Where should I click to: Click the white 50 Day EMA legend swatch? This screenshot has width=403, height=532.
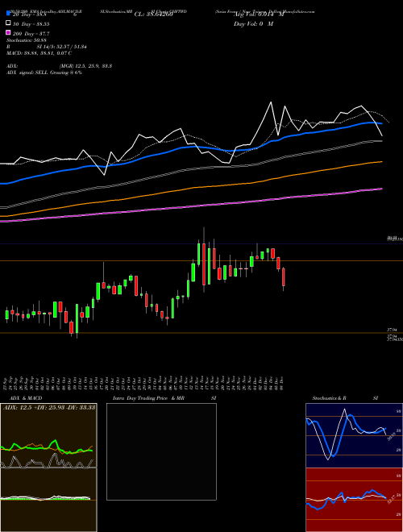(x=8, y=23)
